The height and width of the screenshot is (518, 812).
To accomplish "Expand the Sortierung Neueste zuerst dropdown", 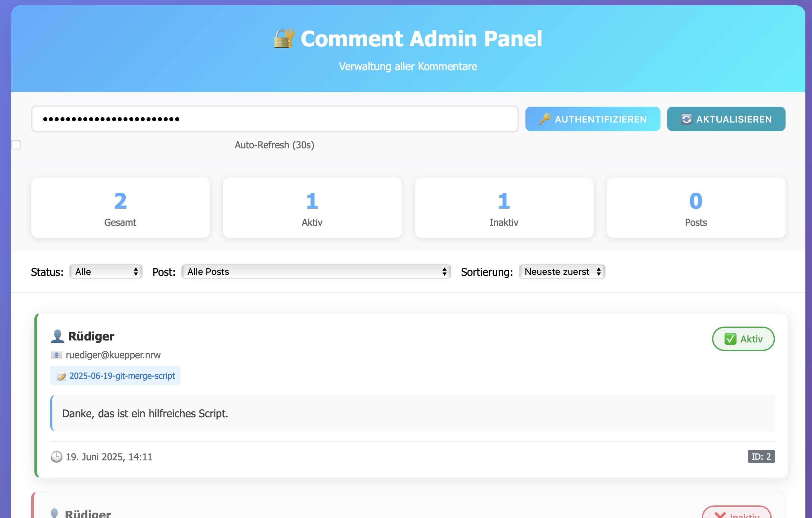I will [x=562, y=272].
